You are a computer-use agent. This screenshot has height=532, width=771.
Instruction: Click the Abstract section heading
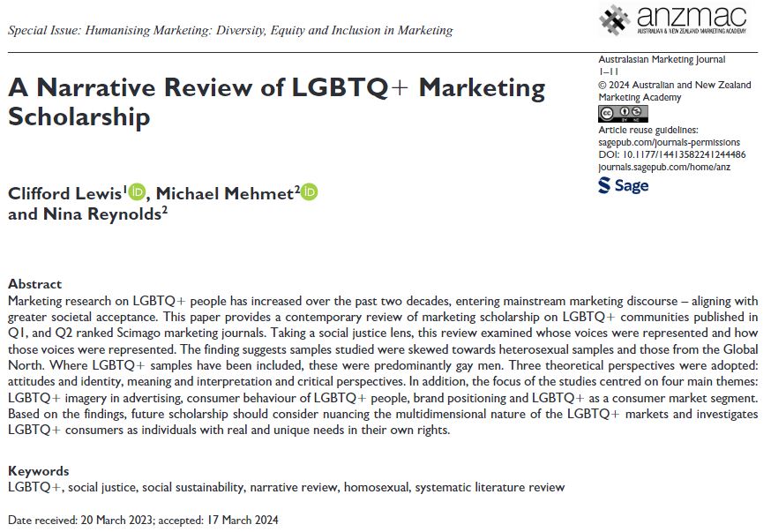34,284
